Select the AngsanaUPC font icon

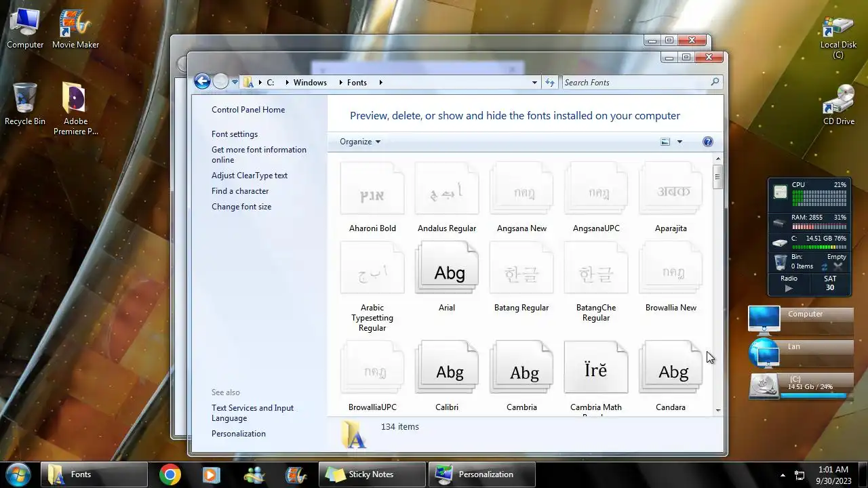(x=596, y=188)
